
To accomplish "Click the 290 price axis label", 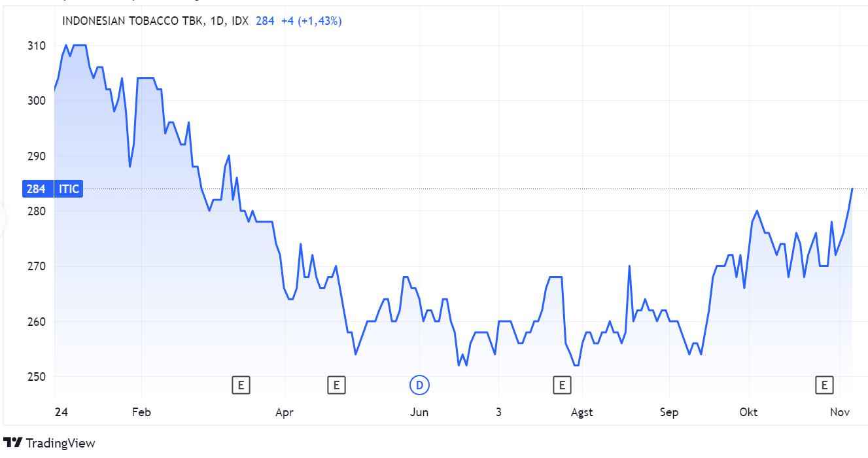I will pos(37,156).
